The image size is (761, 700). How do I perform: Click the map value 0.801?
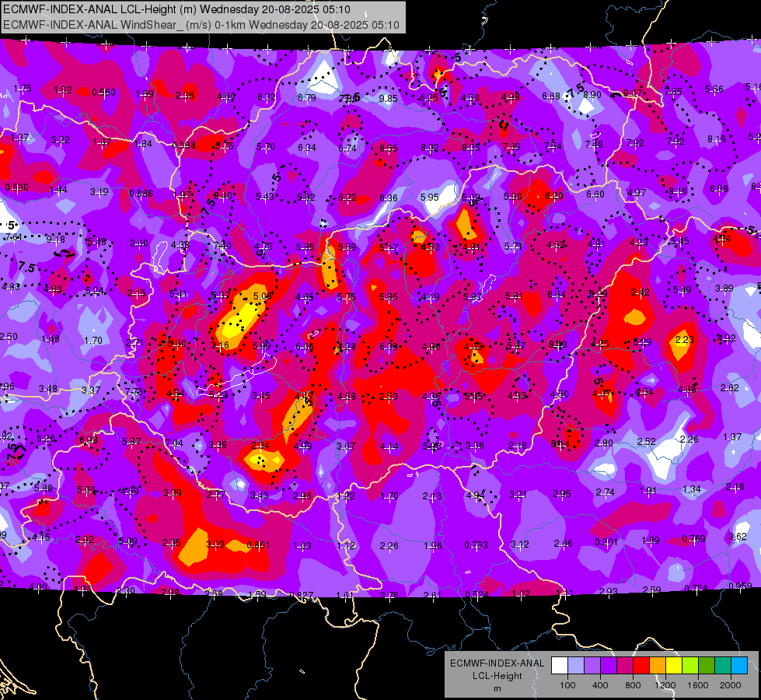tap(258, 545)
